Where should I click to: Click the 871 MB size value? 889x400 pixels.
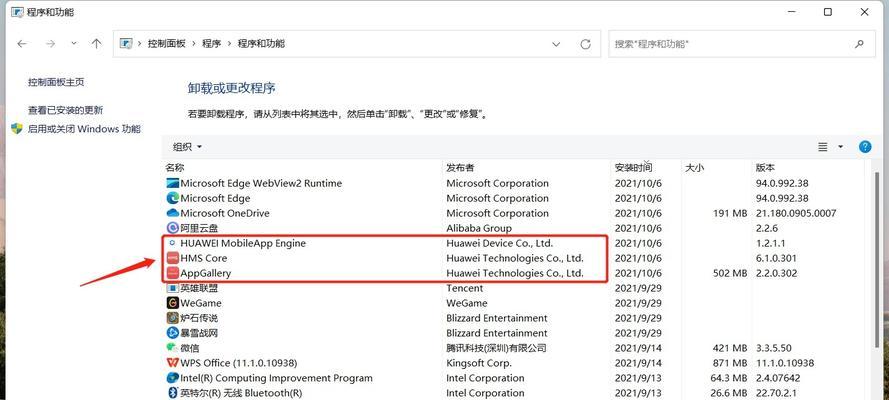coord(730,363)
